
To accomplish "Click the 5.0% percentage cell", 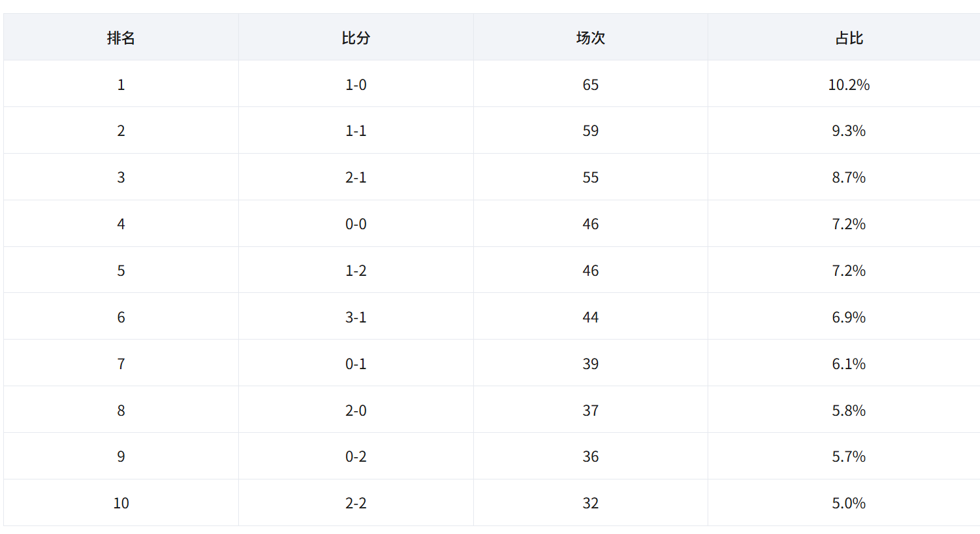I will click(849, 503).
